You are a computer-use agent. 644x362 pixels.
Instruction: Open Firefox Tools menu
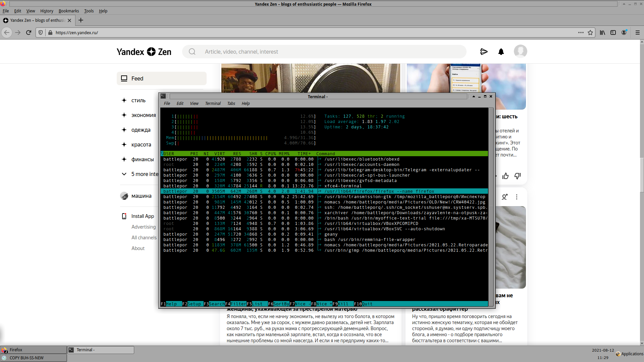coord(89,11)
